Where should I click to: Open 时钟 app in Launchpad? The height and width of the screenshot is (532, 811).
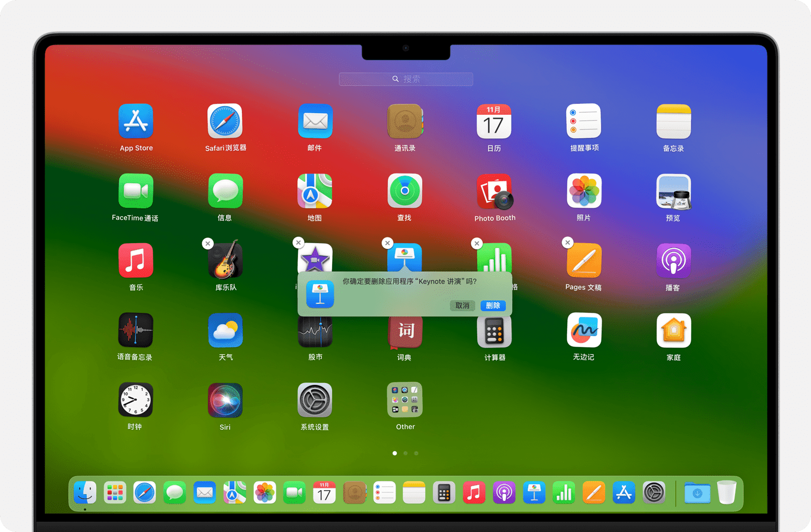click(x=136, y=400)
